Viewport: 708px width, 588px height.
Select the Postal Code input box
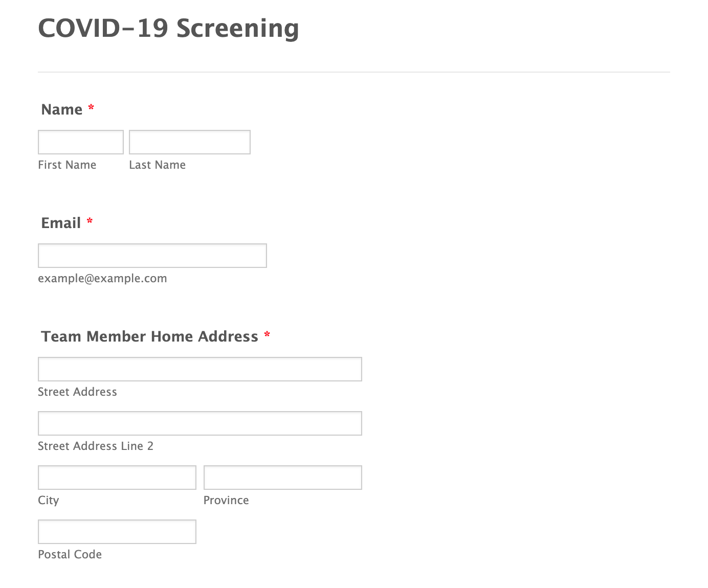point(117,532)
